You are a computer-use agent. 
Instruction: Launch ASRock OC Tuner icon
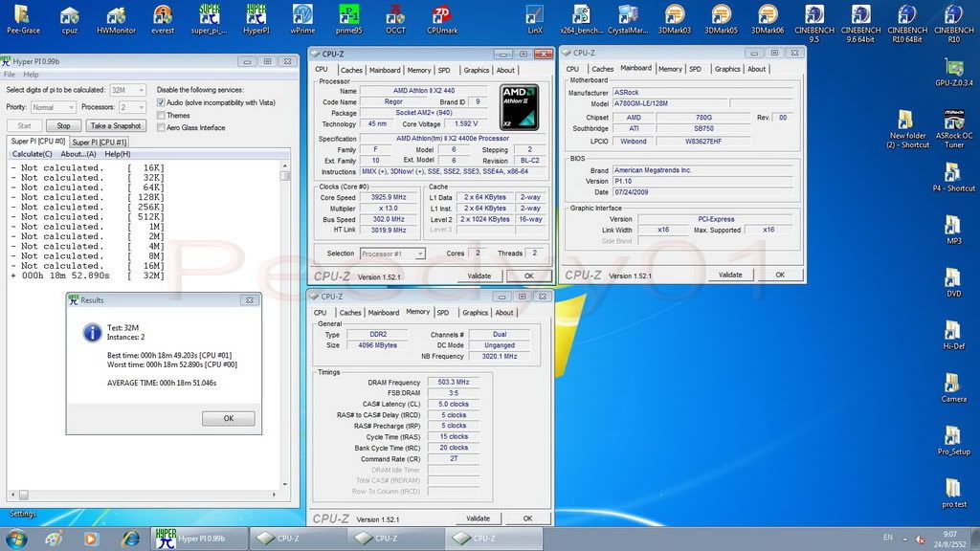(954, 129)
